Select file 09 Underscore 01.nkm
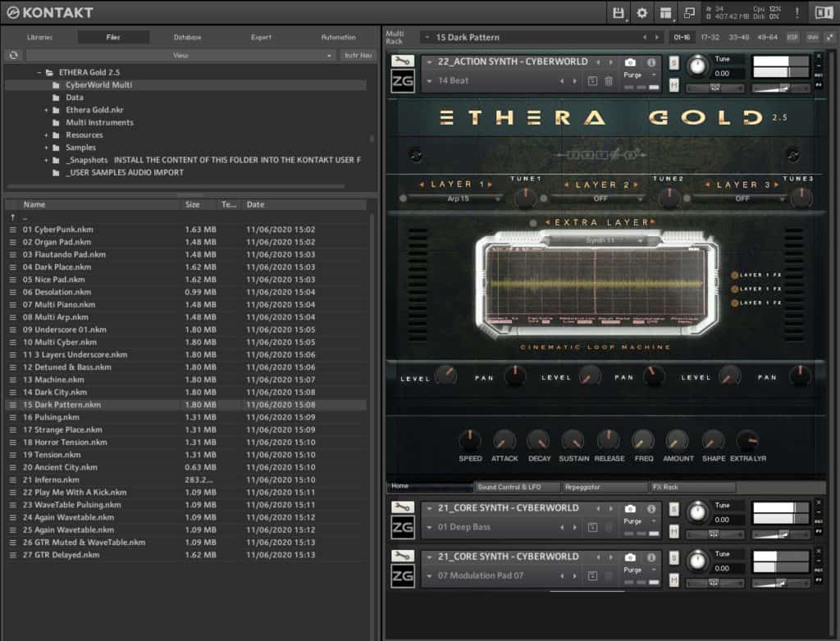The image size is (840, 641). coord(185,330)
